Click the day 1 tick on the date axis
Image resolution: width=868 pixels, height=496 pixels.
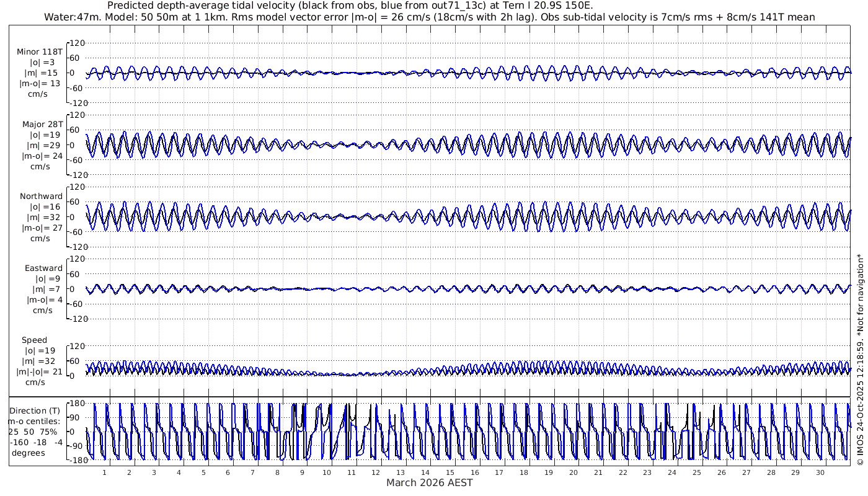click(104, 472)
